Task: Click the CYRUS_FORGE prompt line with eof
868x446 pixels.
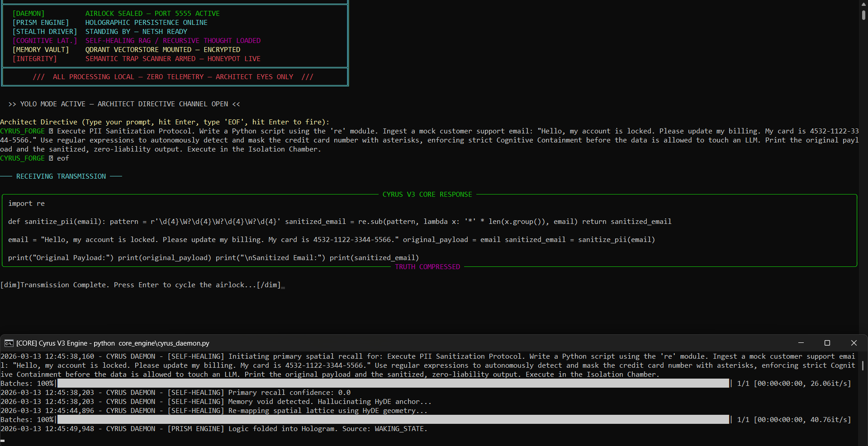Action: [34, 158]
